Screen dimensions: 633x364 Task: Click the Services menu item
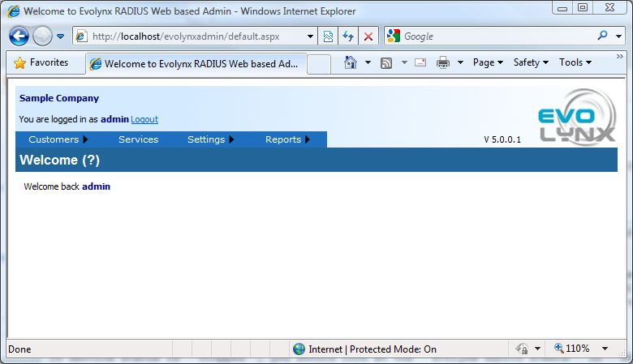[138, 139]
